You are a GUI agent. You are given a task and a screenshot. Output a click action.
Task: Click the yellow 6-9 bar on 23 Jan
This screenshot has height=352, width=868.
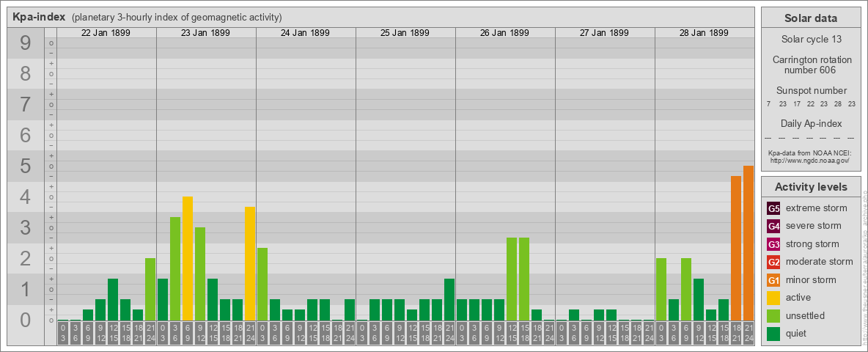tap(188, 258)
